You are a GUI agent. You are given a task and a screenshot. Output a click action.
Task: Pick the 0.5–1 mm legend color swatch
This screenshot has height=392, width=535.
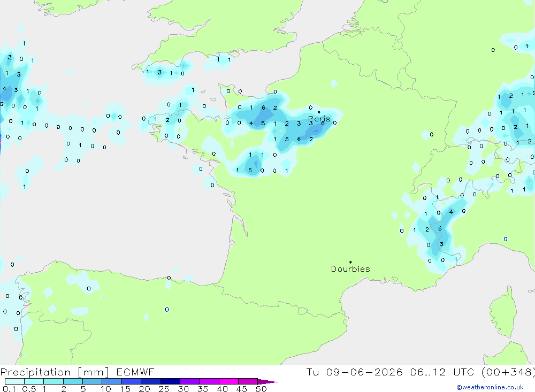coord(34,381)
